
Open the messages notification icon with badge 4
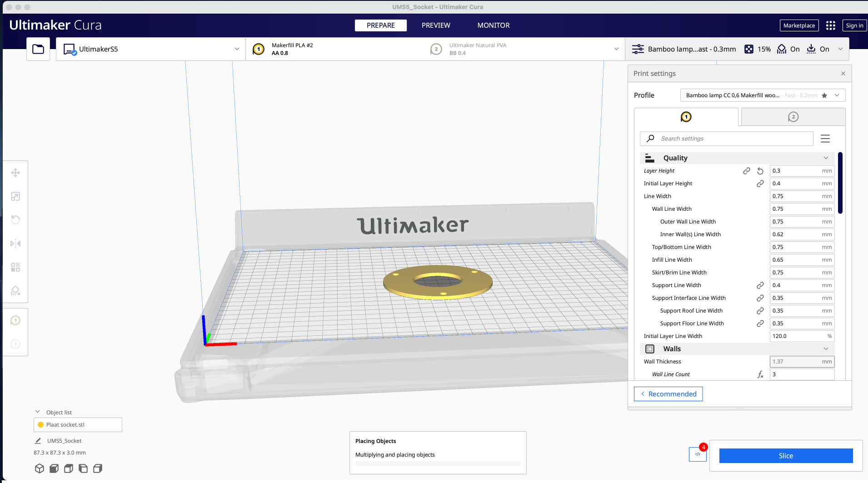tap(698, 454)
